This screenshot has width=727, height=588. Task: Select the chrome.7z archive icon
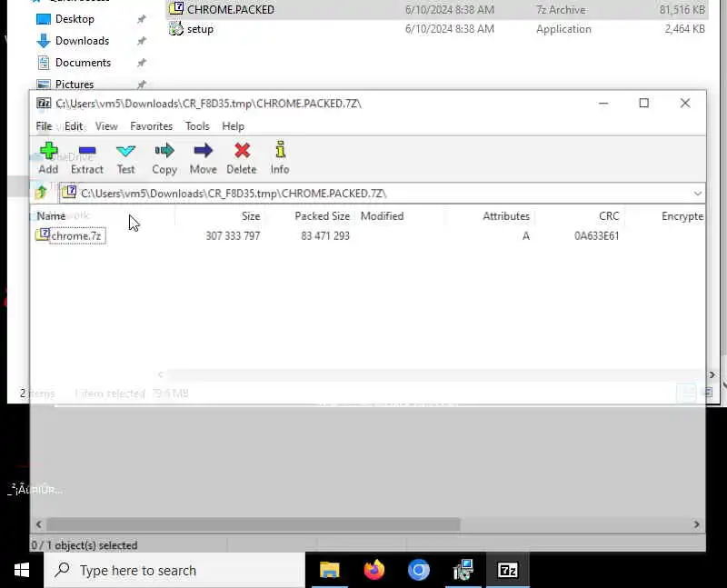(43, 234)
